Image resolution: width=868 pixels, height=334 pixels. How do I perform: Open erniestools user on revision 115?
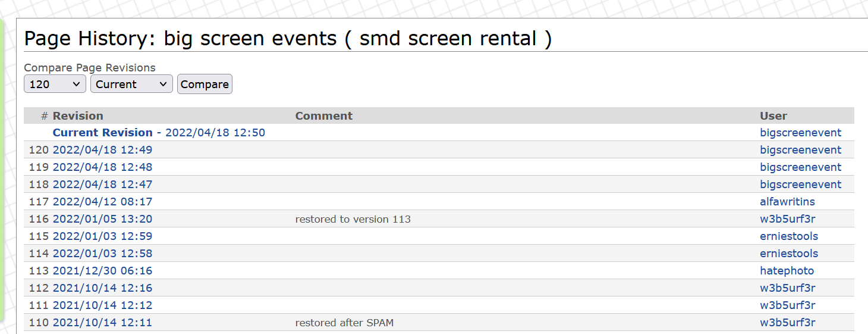[x=789, y=236]
